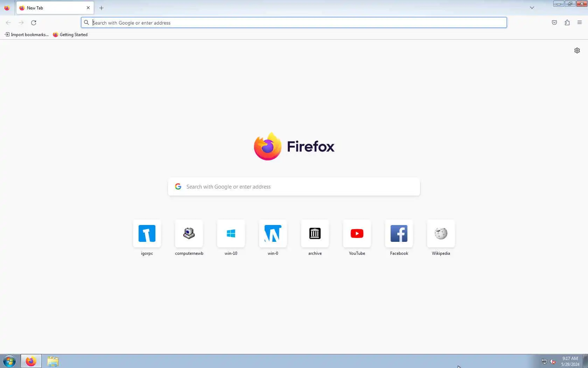The width and height of the screenshot is (588, 368).
Task: Minimize the Firefox window
Action: (x=559, y=4)
